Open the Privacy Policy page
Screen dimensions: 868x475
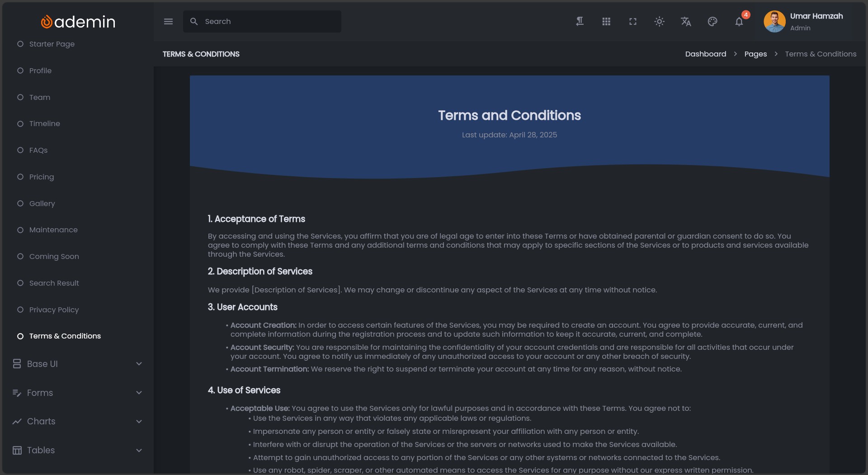(54, 310)
